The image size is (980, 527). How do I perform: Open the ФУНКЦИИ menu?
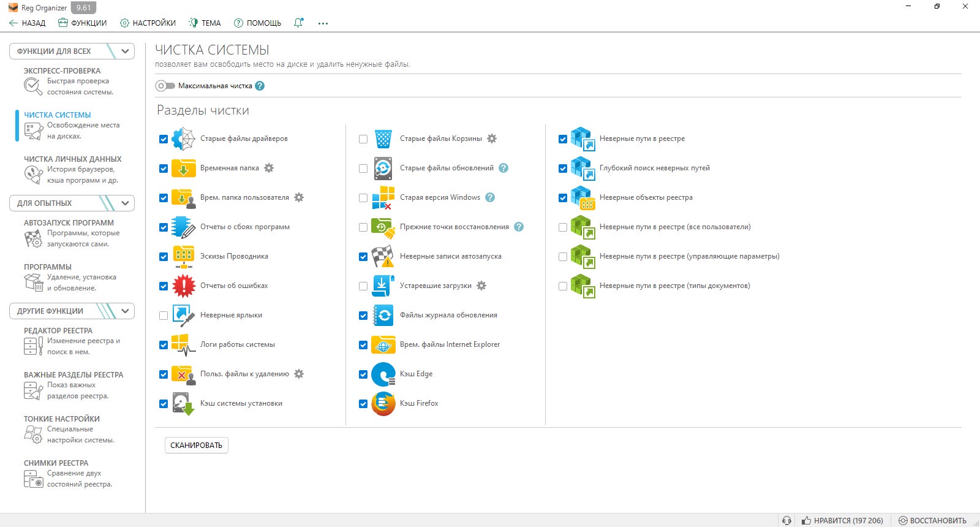(82, 23)
